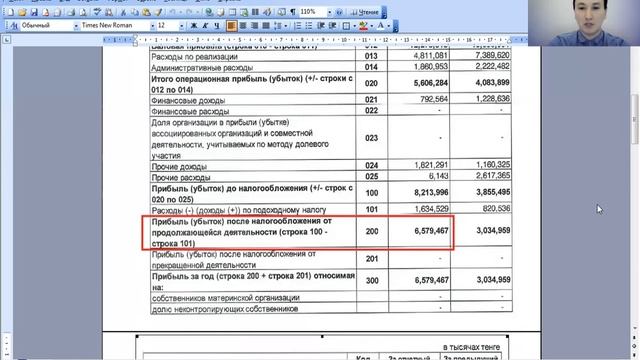Click the text Прочие расходы
Viewport: 640px width, 360px height.
click(181, 178)
